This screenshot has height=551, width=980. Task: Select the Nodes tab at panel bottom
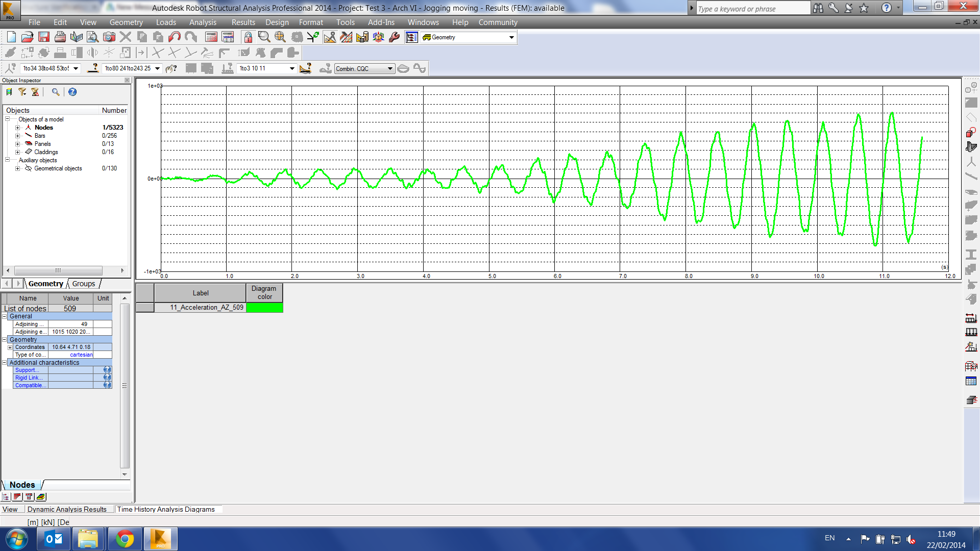pos(22,485)
